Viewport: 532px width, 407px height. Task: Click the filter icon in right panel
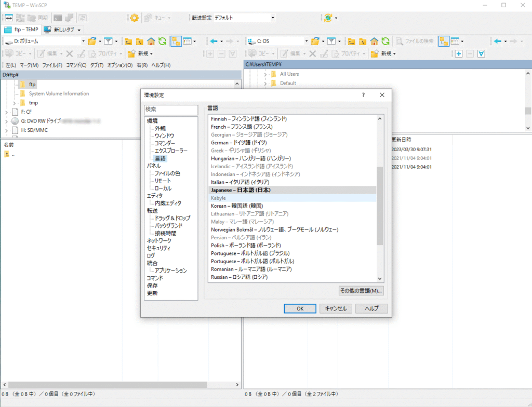pyautogui.click(x=331, y=41)
